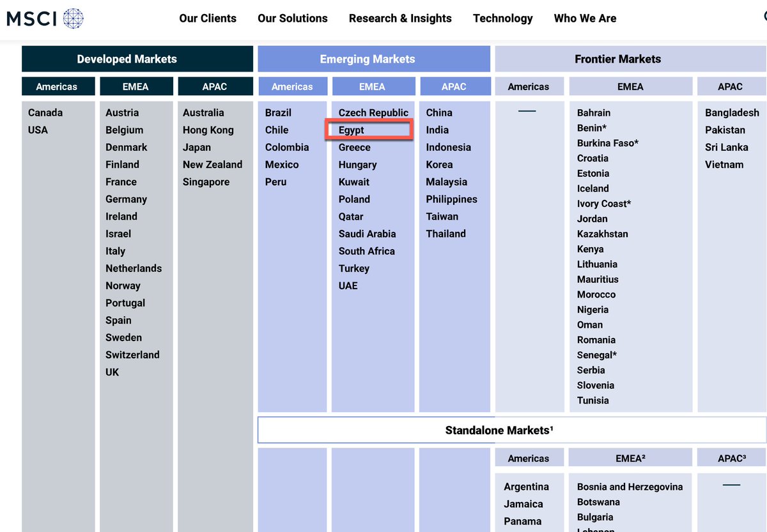Click Peru in Emerging Americas
Screen dimensions: 767x532
point(276,182)
